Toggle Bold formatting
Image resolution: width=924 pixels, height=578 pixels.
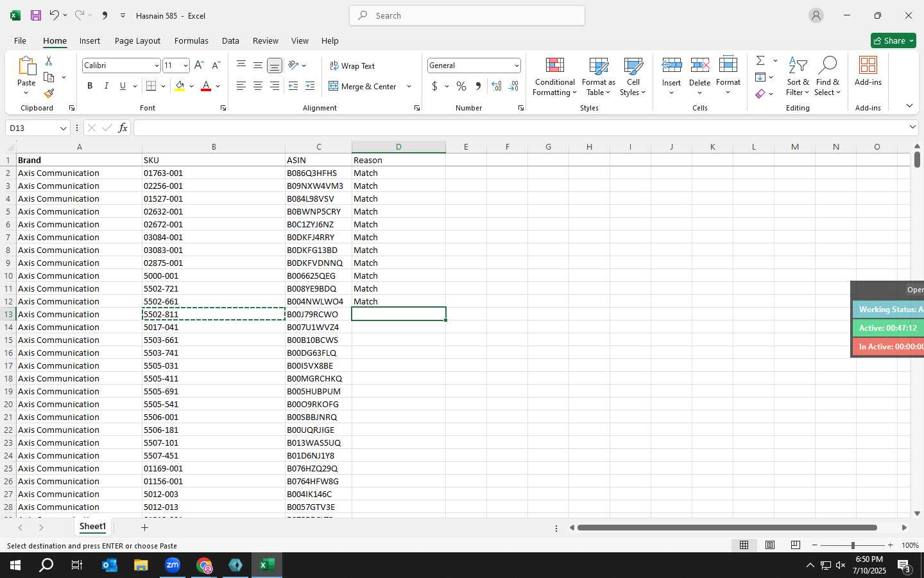click(90, 86)
